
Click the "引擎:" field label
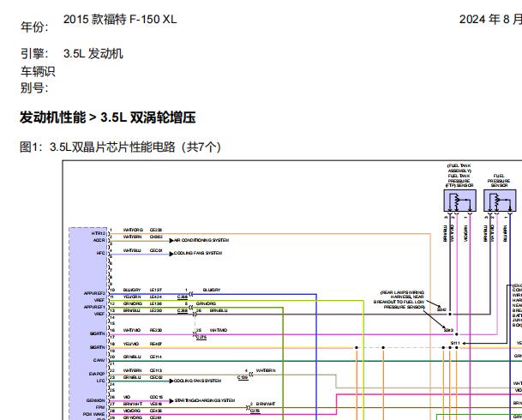(34, 54)
